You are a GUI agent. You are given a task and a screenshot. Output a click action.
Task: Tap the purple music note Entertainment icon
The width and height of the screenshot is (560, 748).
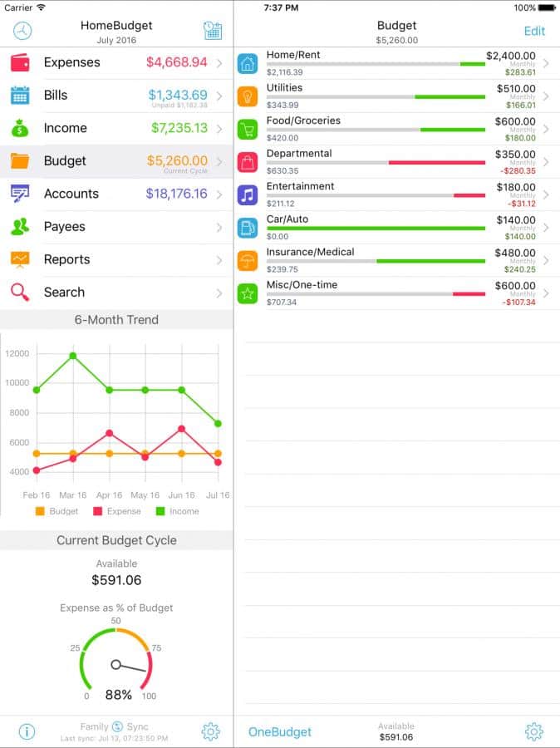click(x=248, y=194)
